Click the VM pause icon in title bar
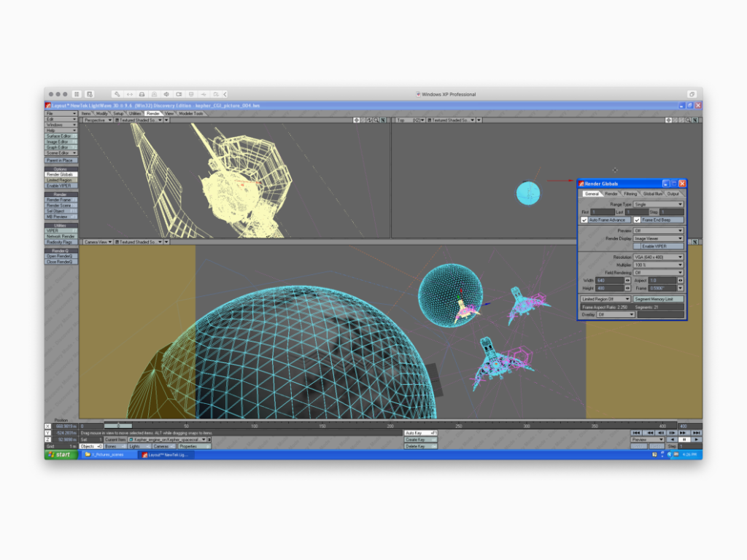The image size is (747, 560). pos(77,94)
